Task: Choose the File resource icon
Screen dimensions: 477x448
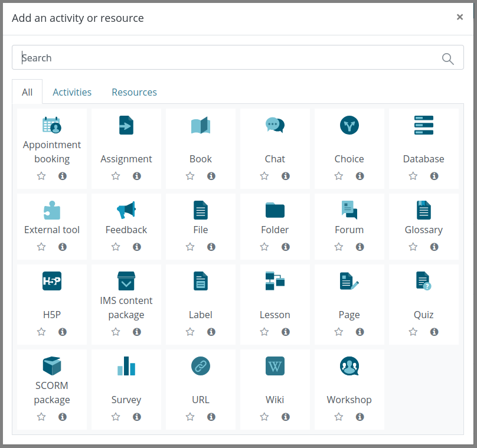Action: click(201, 210)
